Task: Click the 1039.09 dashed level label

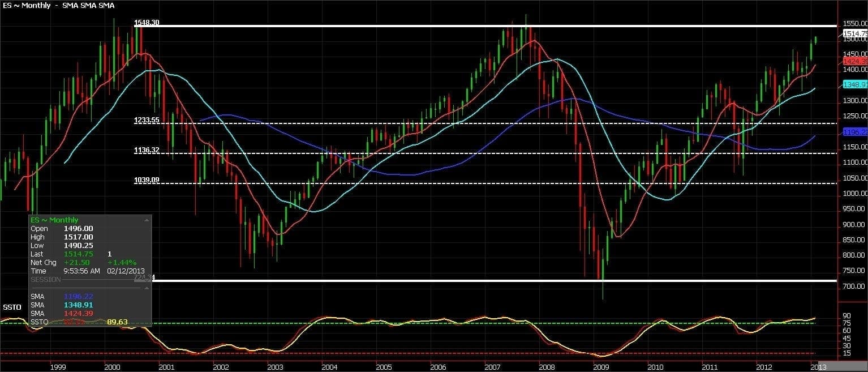Action: click(146, 180)
